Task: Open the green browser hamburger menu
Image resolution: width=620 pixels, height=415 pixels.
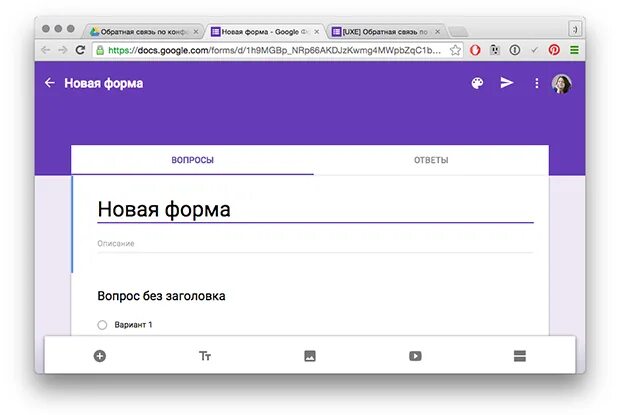Action: pos(574,50)
